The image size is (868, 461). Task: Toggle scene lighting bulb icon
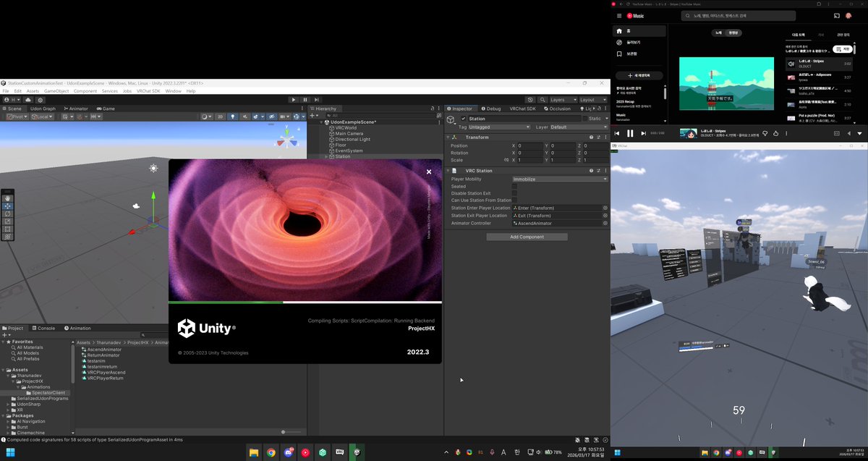click(233, 117)
